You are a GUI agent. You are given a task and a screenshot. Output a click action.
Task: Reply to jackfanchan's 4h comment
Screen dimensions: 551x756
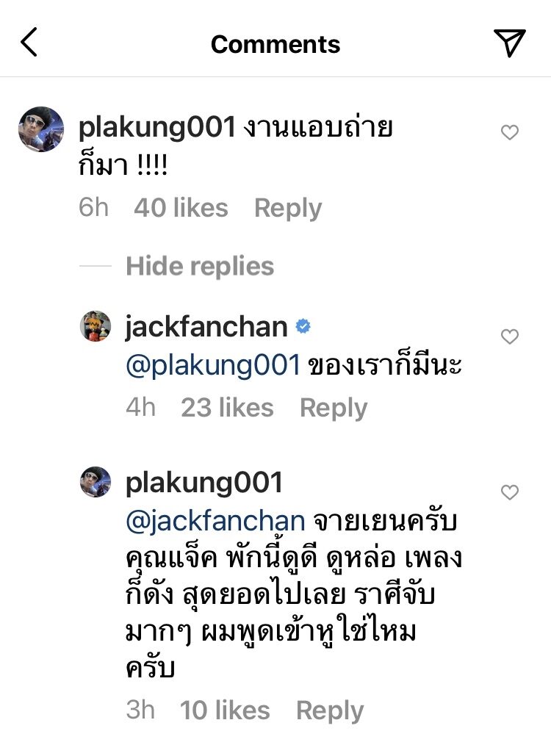tap(334, 408)
